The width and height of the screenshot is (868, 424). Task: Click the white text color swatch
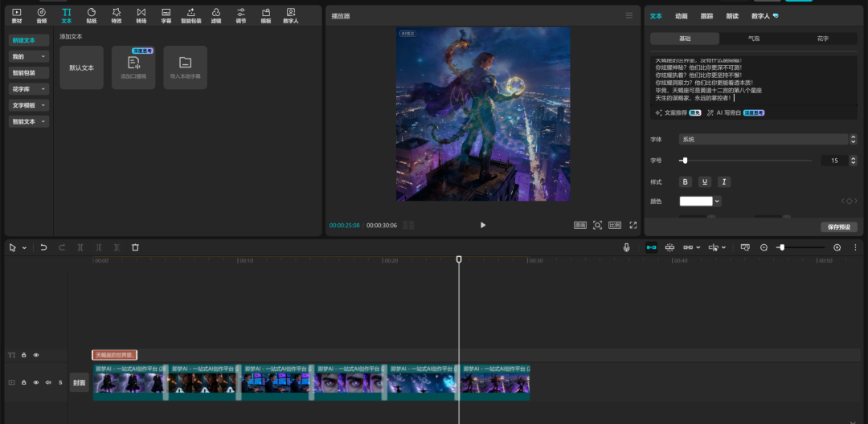pos(696,201)
